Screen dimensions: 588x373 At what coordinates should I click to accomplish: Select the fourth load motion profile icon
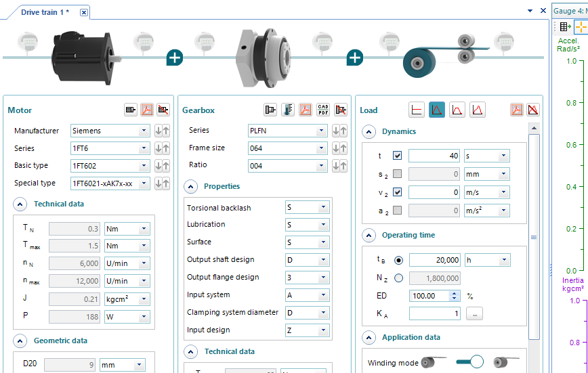[x=478, y=110]
